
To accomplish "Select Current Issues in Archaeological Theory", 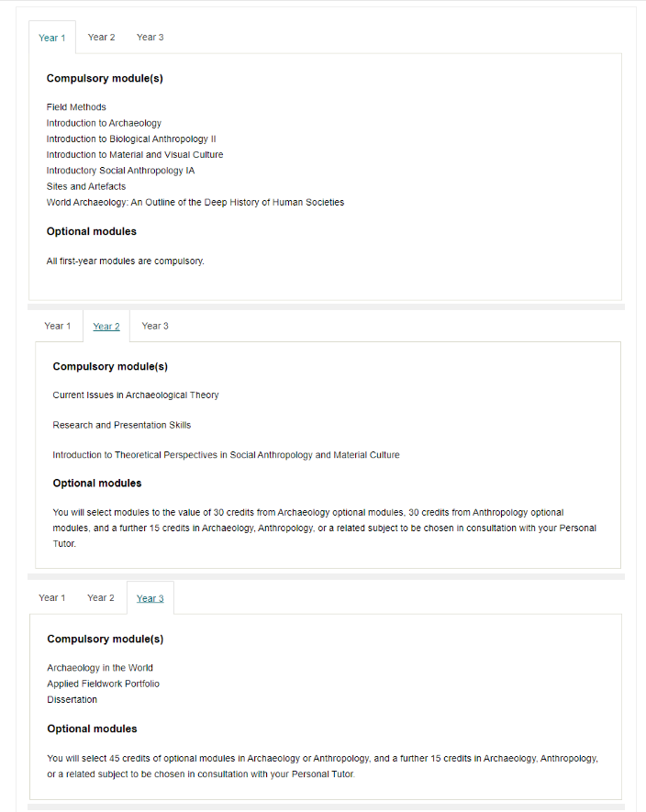I will click(136, 395).
